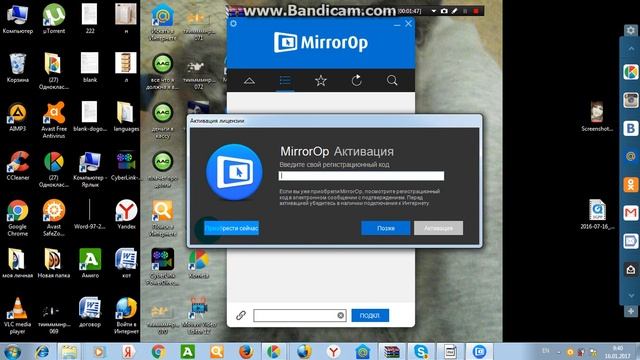Collapse sidebar with up chevron

pos(631,49)
